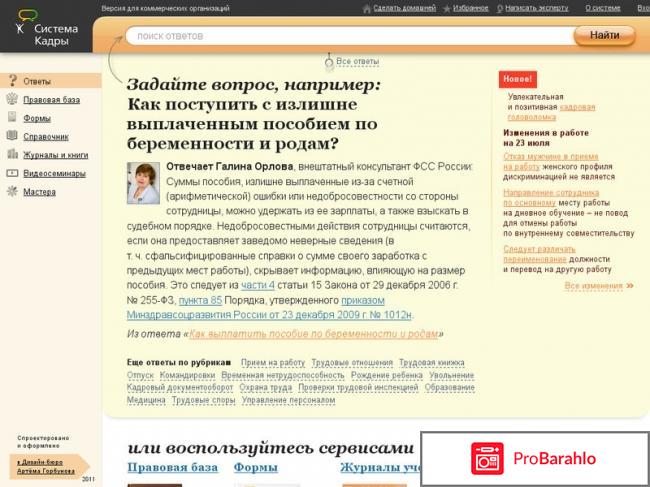This screenshot has width=650, height=487.
Task: Select the Управление персоналом rubric
Action: click(x=289, y=400)
